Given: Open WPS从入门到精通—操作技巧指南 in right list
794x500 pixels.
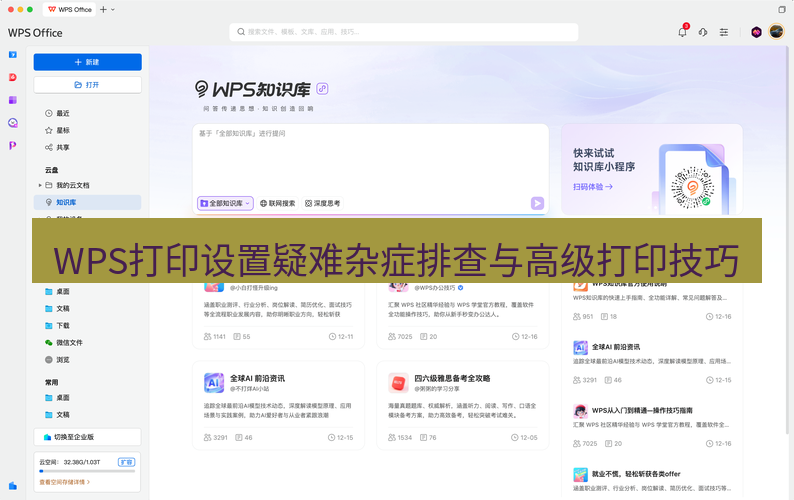Looking at the screenshot, I should click(642, 410).
